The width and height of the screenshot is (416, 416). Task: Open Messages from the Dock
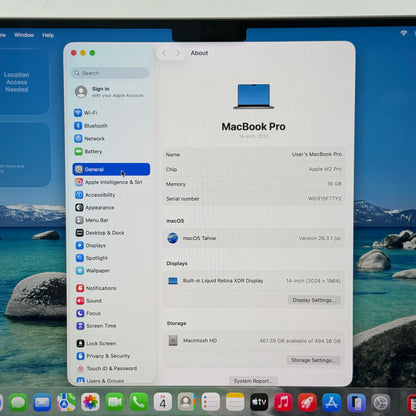[18, 402]
